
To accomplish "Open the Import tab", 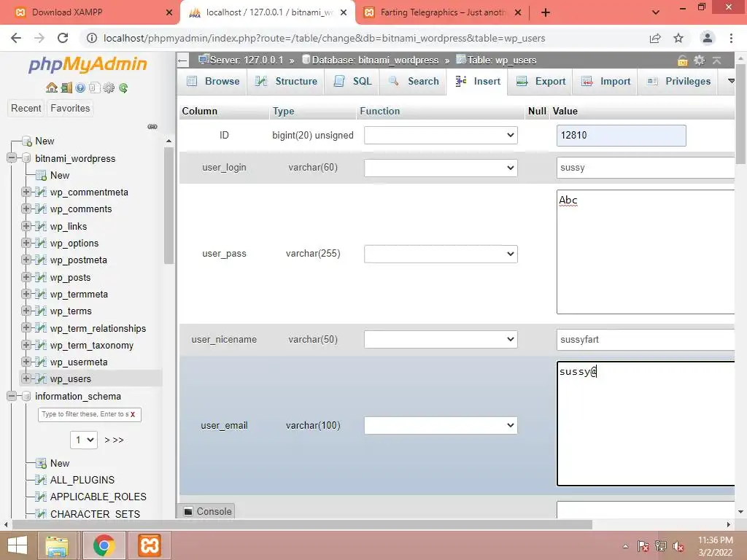I will coord(605,82).
